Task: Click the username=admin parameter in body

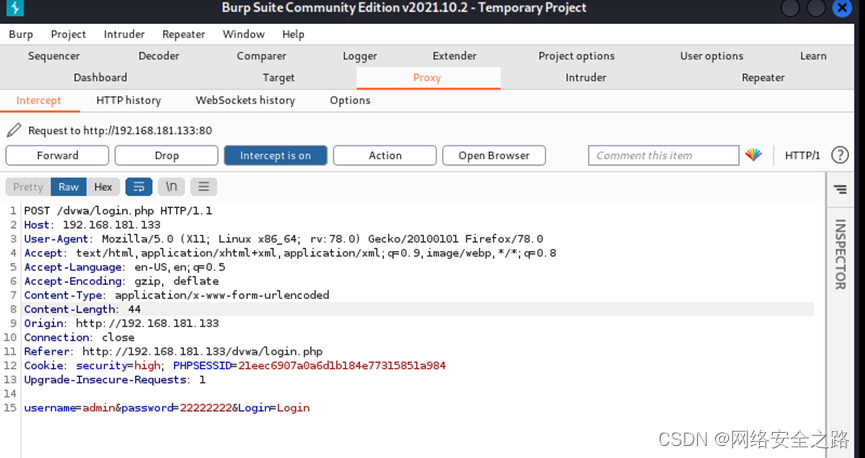Action: [x=69, y=408]
